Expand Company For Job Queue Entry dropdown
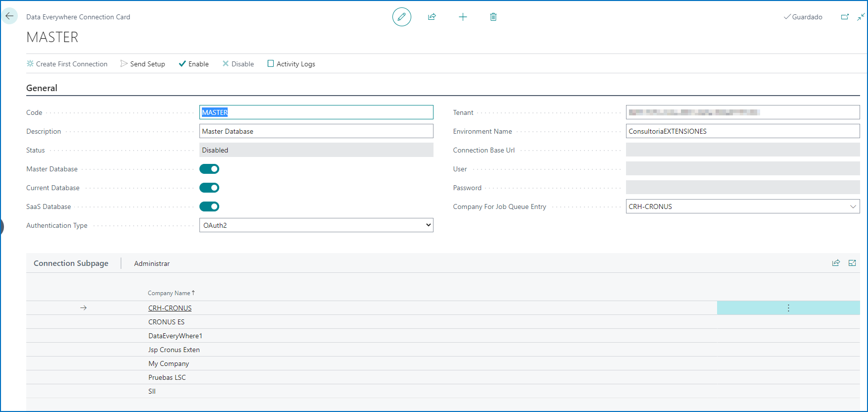 click(853, 206)
